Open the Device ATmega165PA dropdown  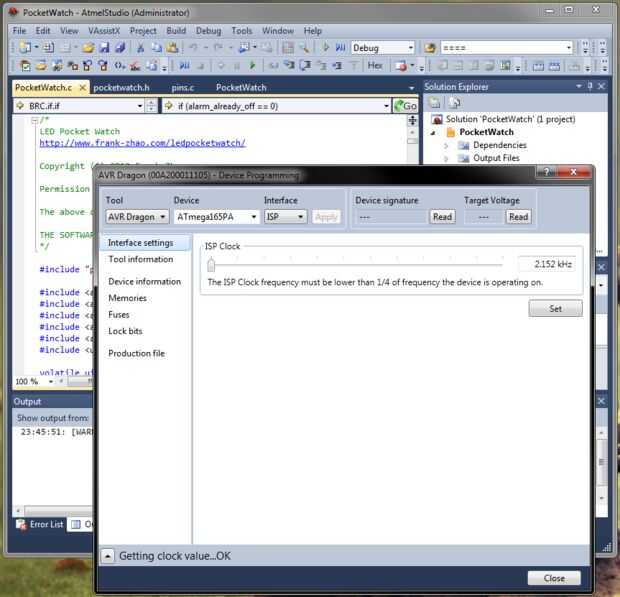click(253, 217)
